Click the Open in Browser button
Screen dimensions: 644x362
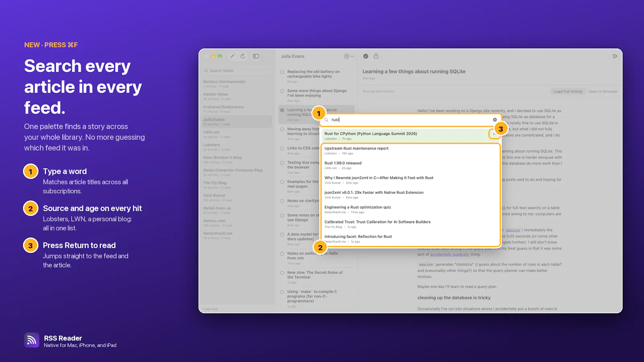(x=603, y=91)
